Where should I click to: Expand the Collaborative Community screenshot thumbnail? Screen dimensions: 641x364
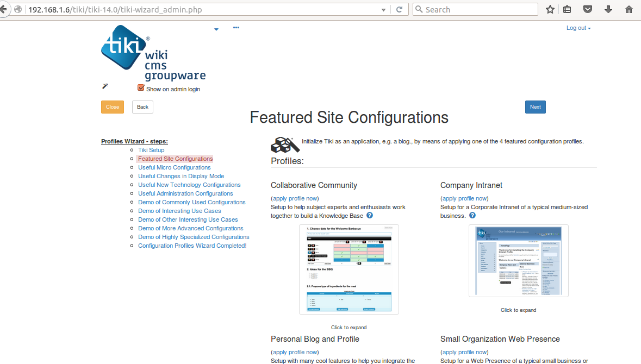pos(348,269)
